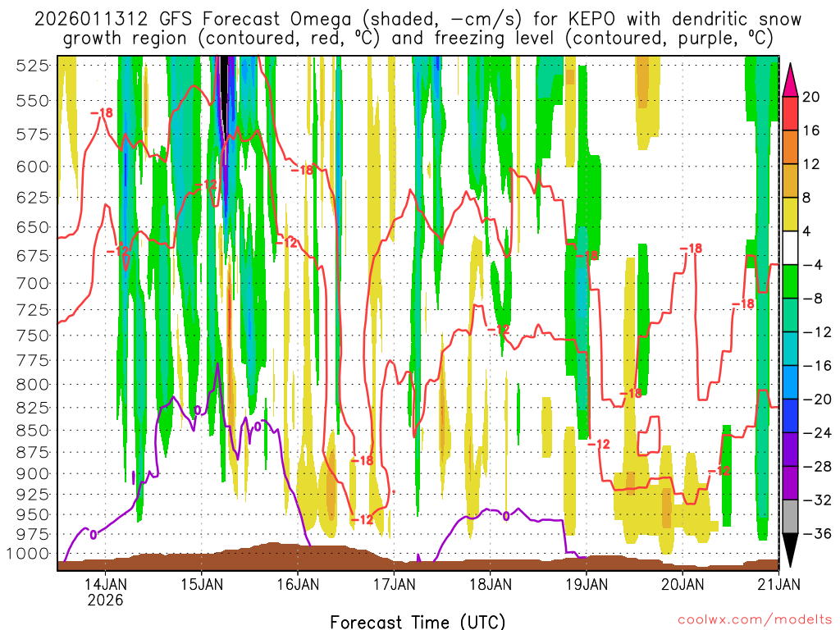Screen dimensions: 840x630
Task: Click the pink up arrow atop the color bar
Action: 791,78
